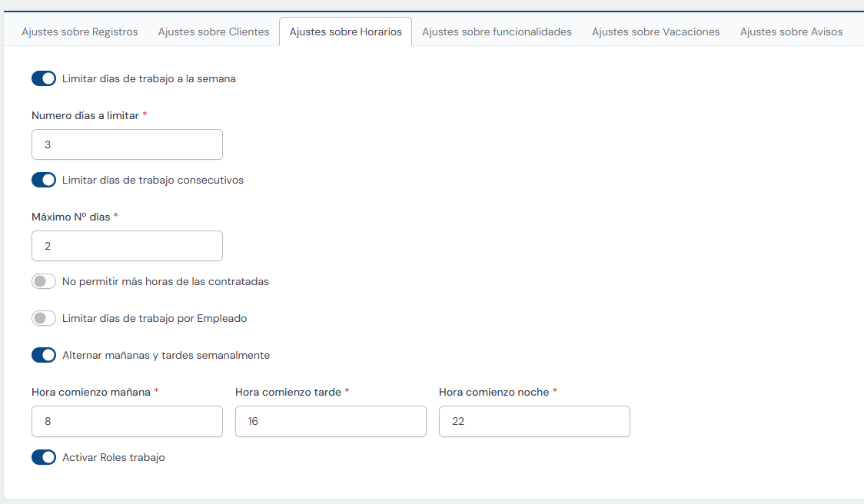
Task: Toggle off Alternar mañanas y tardes semanalmente
Action: (x=44, y=355)
